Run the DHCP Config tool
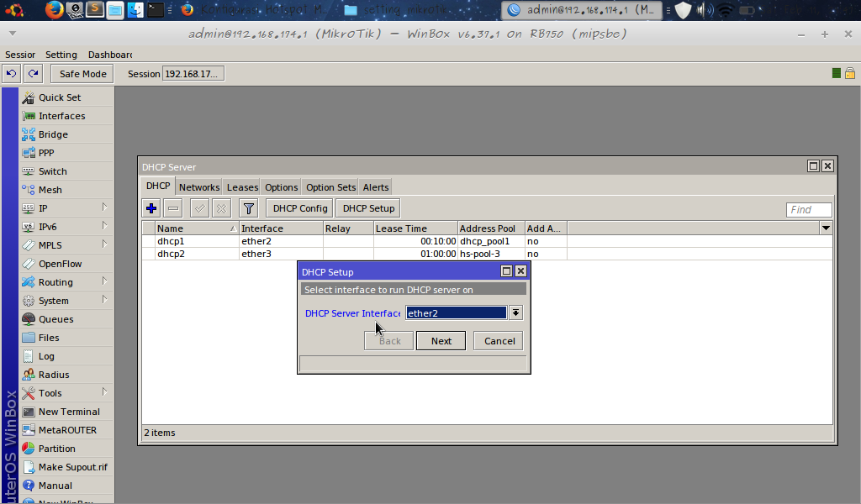 [298, 207]
